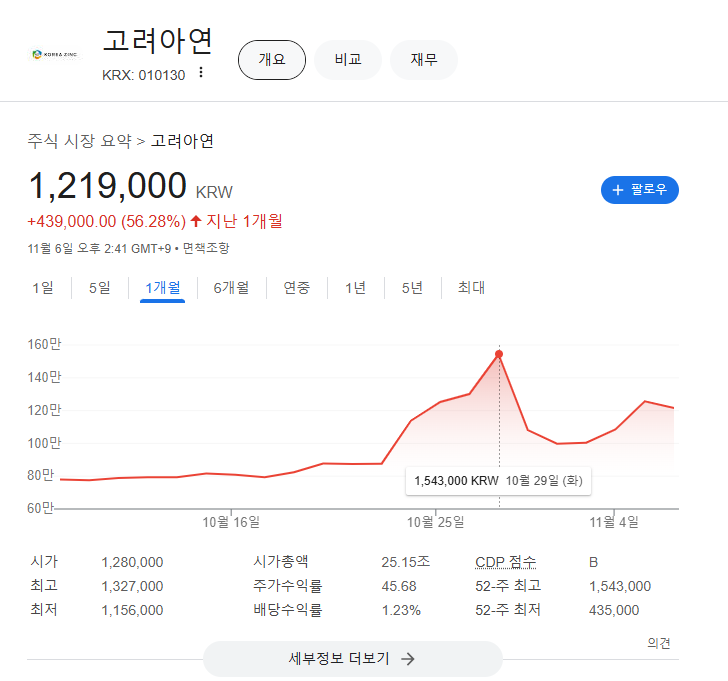
Task: Click the 52-주 최고 value 1,543,000
Action: 620,586
